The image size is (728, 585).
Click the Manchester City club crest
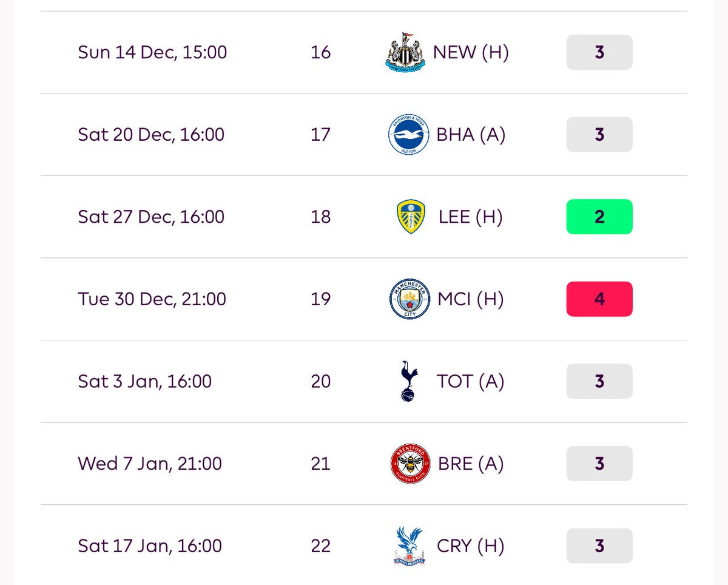[x=409, y=299]
